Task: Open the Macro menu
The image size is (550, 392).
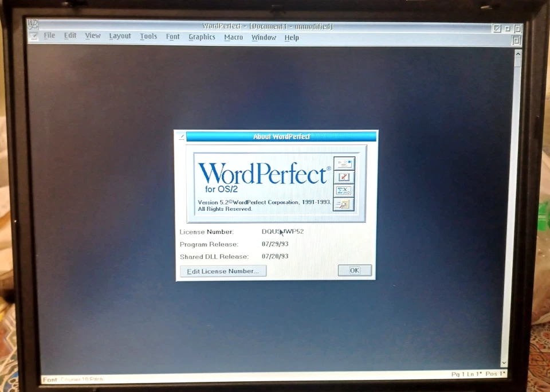Action: click(x=233, y=36)
